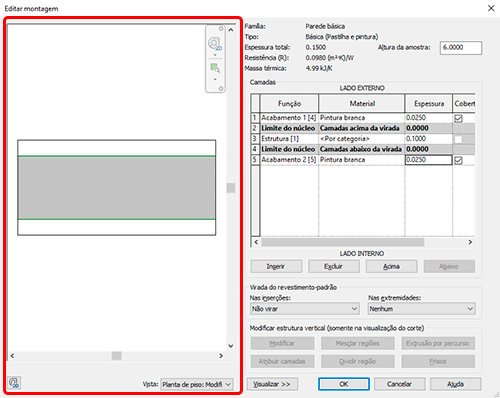Click the Excluir button
500x398 pixels.
pyautogui.click(x=334, y=266)
